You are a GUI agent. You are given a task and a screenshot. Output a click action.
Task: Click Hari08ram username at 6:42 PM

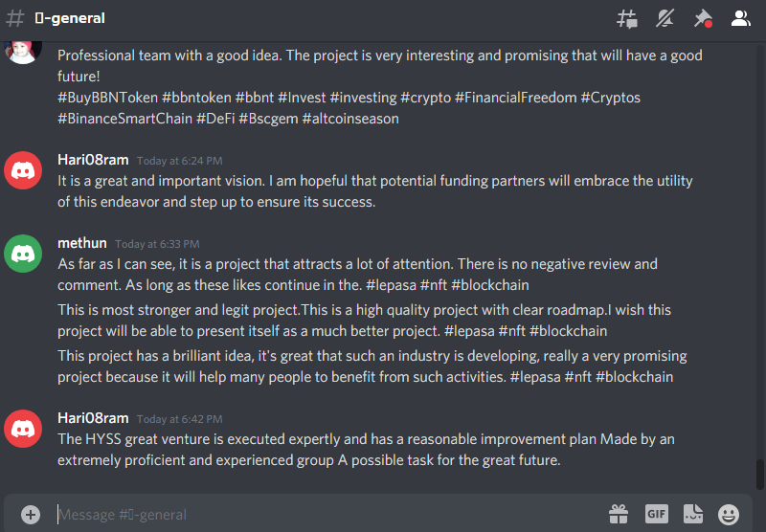[x=93, y=418]
